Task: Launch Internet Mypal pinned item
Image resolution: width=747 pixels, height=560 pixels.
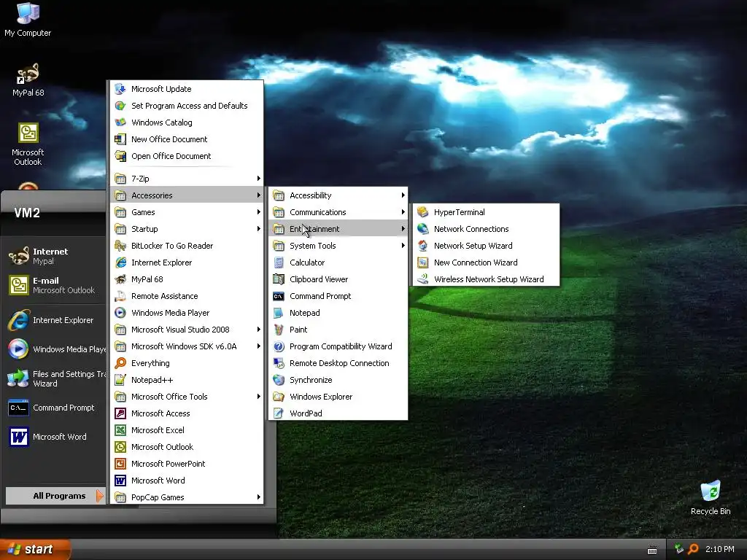Action: [53, 256]
